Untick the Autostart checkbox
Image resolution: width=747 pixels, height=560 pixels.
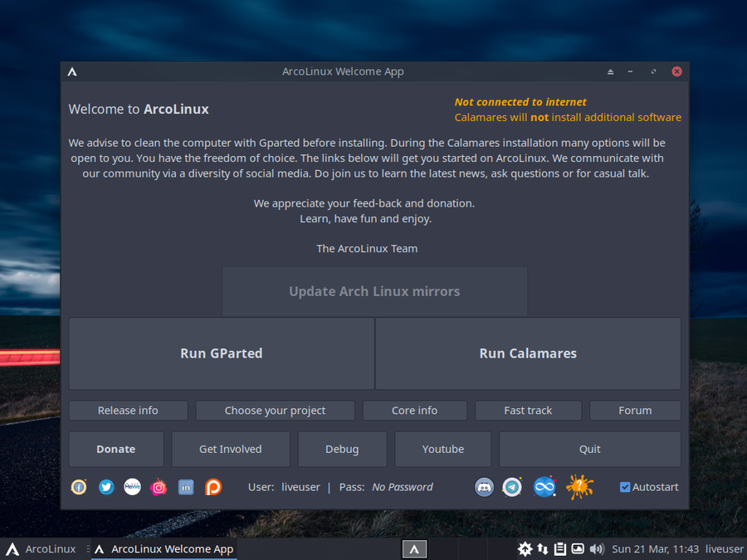pos(625,487)
